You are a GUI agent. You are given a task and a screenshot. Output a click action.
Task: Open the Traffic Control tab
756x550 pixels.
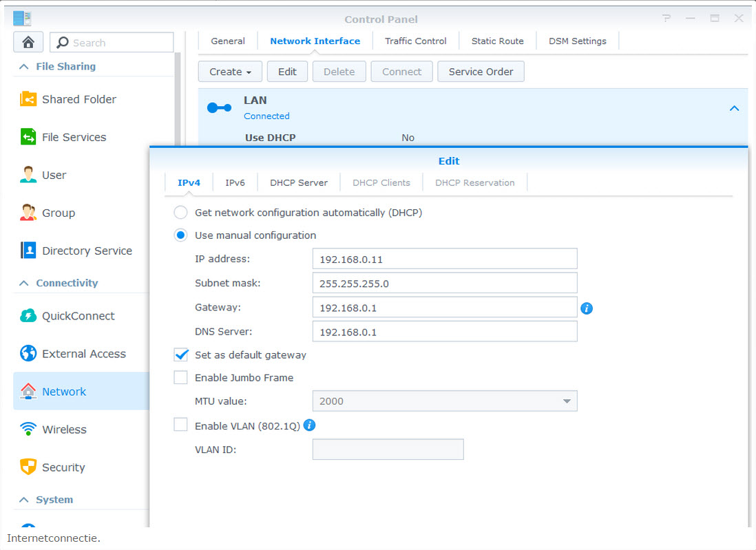415,41
